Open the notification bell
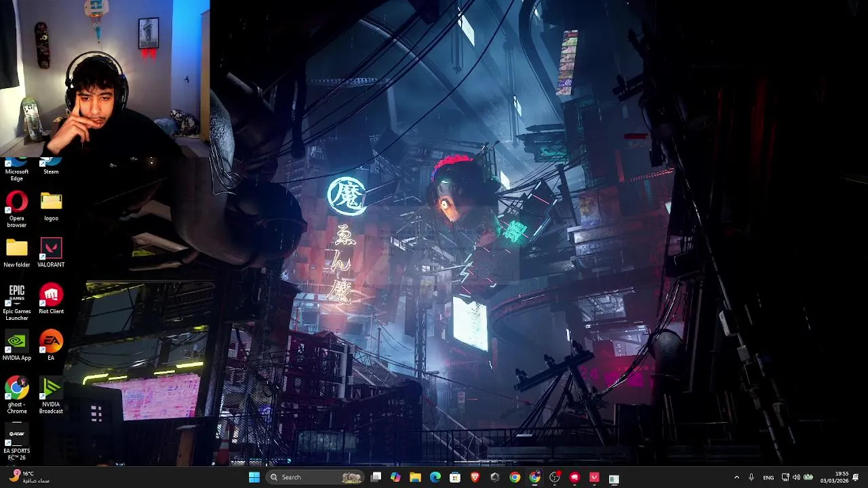Image resolution: width=868 pixels, height=488 pixels. [856, 478]
